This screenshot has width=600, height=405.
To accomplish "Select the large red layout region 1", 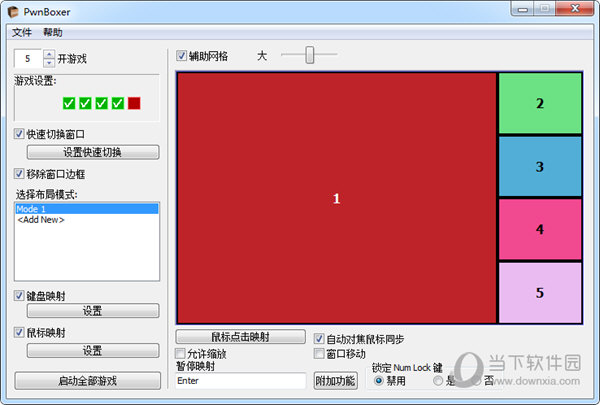I will [336, 198].
